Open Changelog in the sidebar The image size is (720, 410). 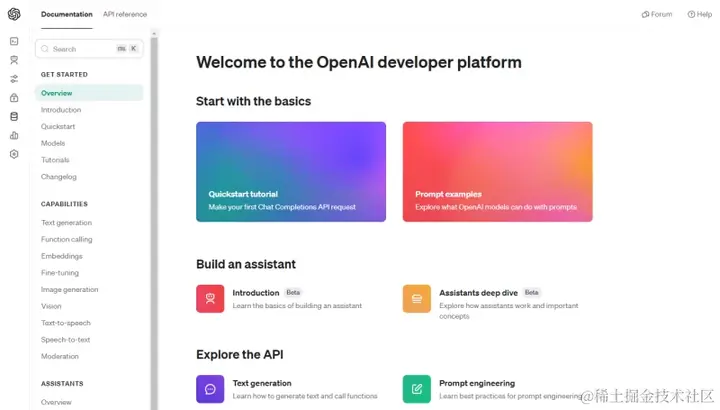59,177
